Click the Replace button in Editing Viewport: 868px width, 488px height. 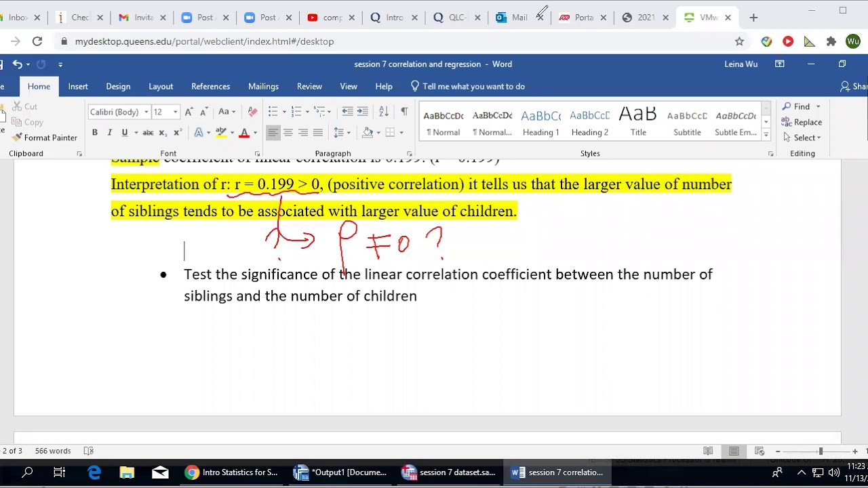802,122
